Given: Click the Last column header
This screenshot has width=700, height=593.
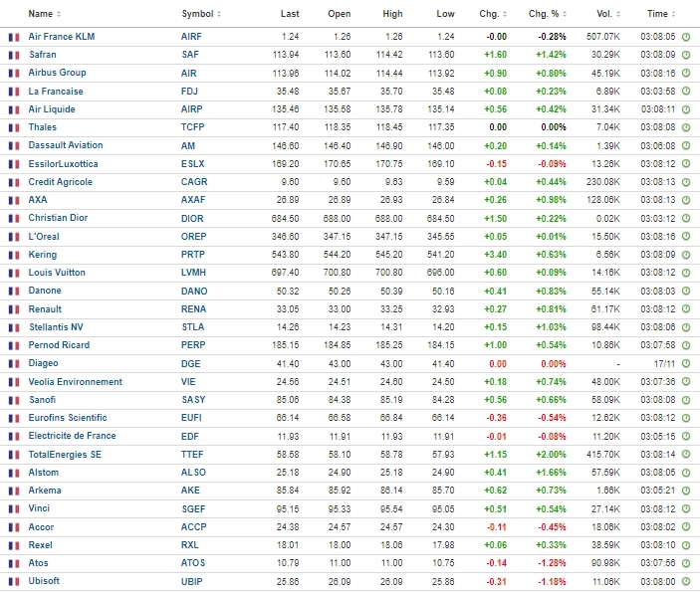Looking at the screenshot, I should [x=290, y=14].
